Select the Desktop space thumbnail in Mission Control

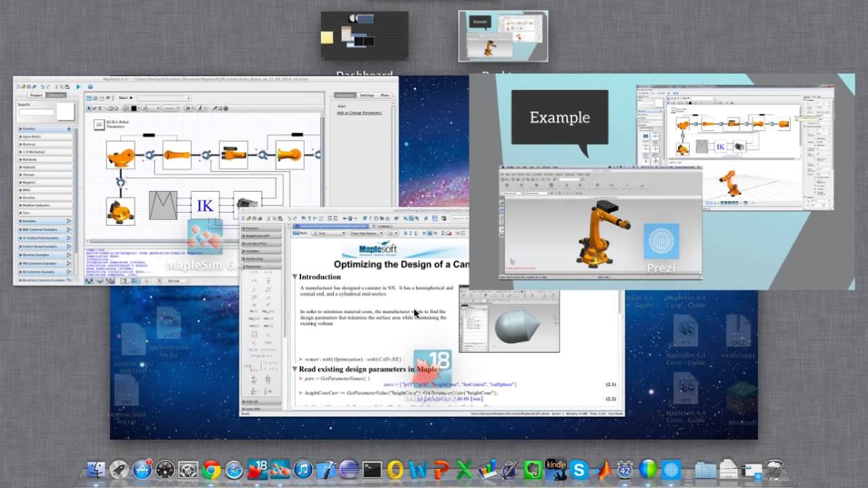pyautogui.click(x=503, y=36)
